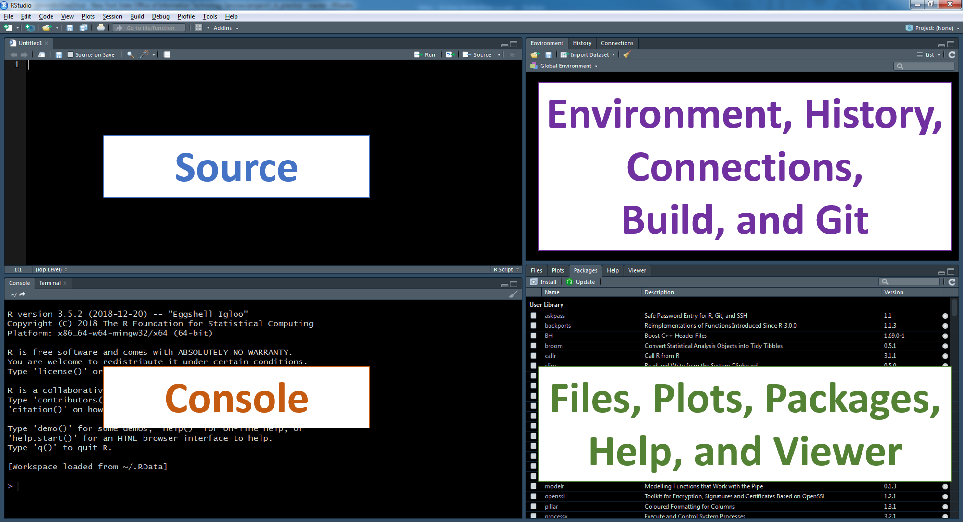The image size is (980, 522).
Task: Check the openssl package box
Action: [x=534, y=496]
